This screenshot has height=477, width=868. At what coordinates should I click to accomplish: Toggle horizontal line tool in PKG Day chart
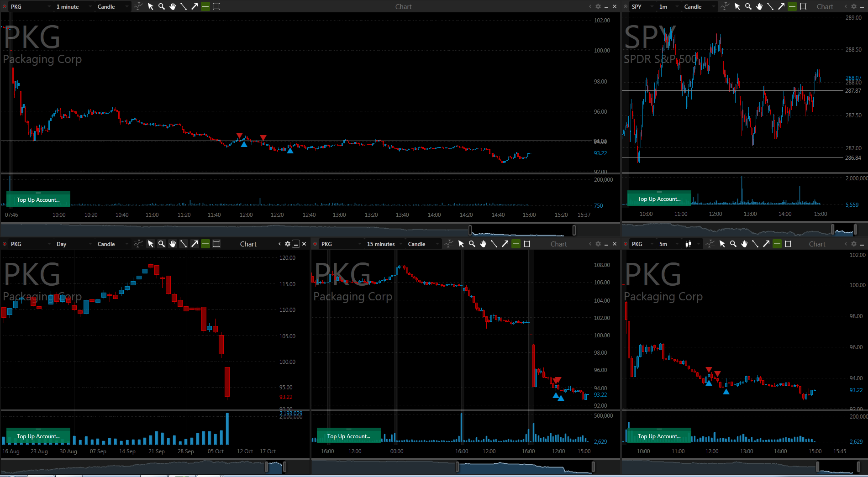(205, 244)
